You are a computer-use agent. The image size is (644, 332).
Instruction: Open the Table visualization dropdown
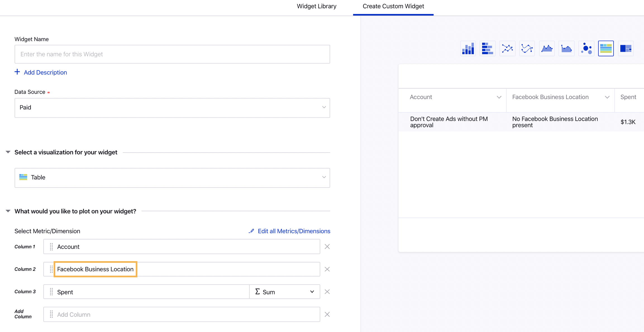click(172, 178)
